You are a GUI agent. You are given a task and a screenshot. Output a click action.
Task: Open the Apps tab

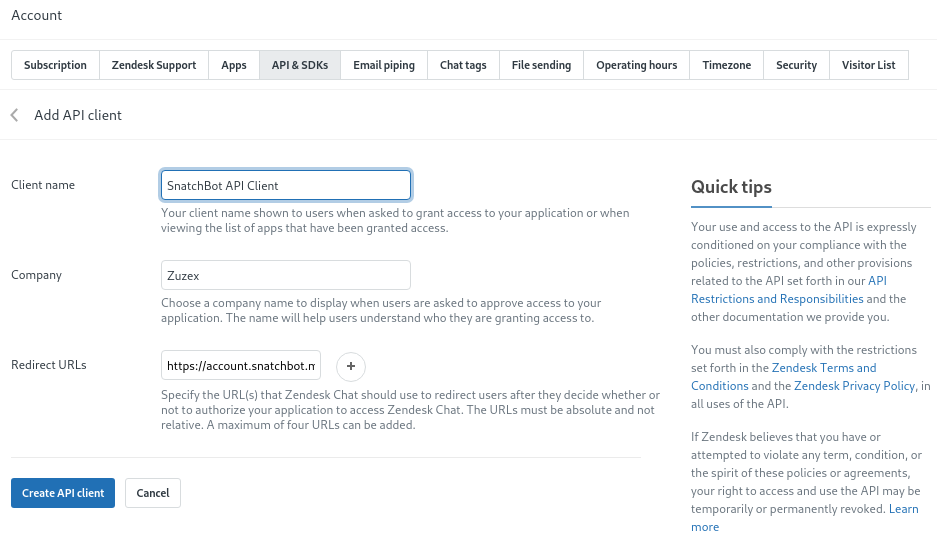coord(234,65)
